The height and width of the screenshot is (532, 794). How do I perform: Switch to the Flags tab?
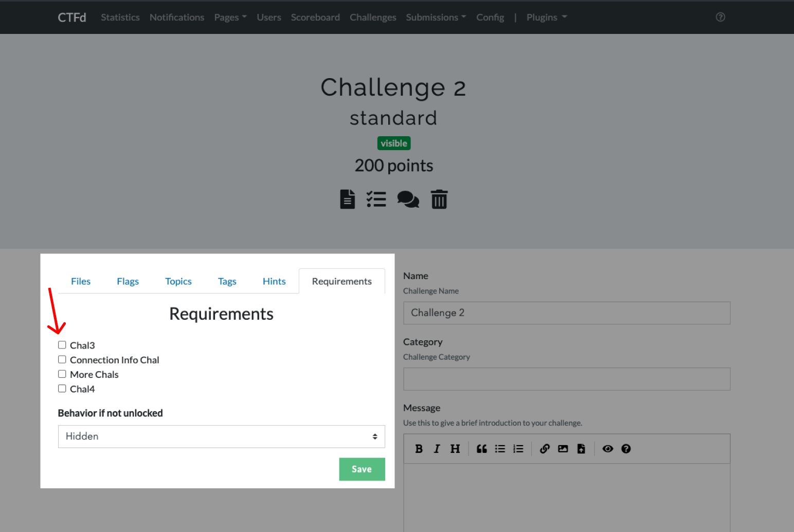128,281
